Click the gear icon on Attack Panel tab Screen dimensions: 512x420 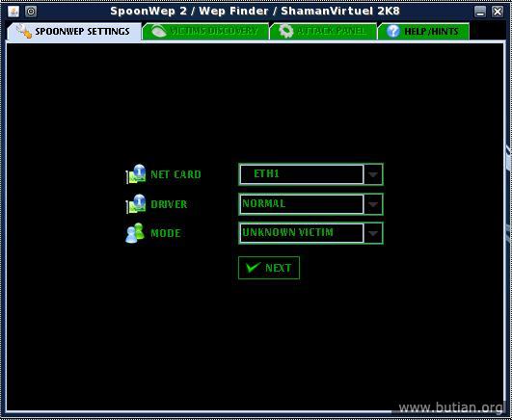pos(286,32)
